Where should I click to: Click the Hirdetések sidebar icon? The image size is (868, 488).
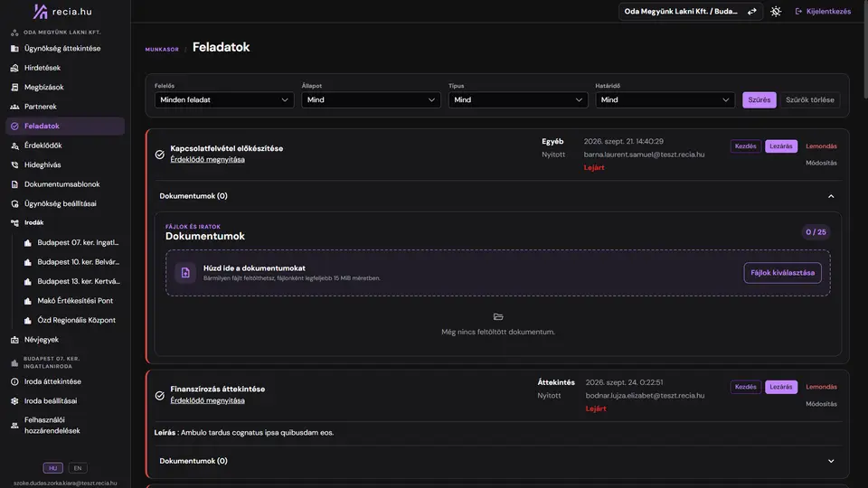(x=15, y=68)
